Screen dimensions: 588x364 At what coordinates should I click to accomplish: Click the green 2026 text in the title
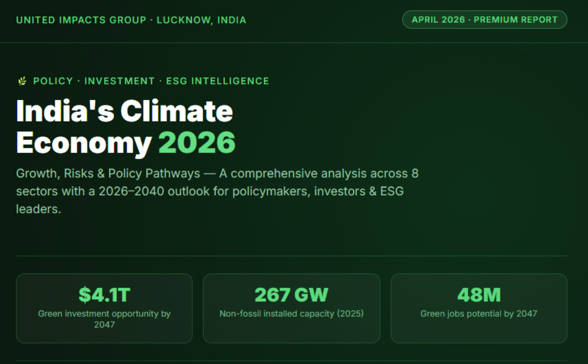pyautogui.click(x=196, y=143)
